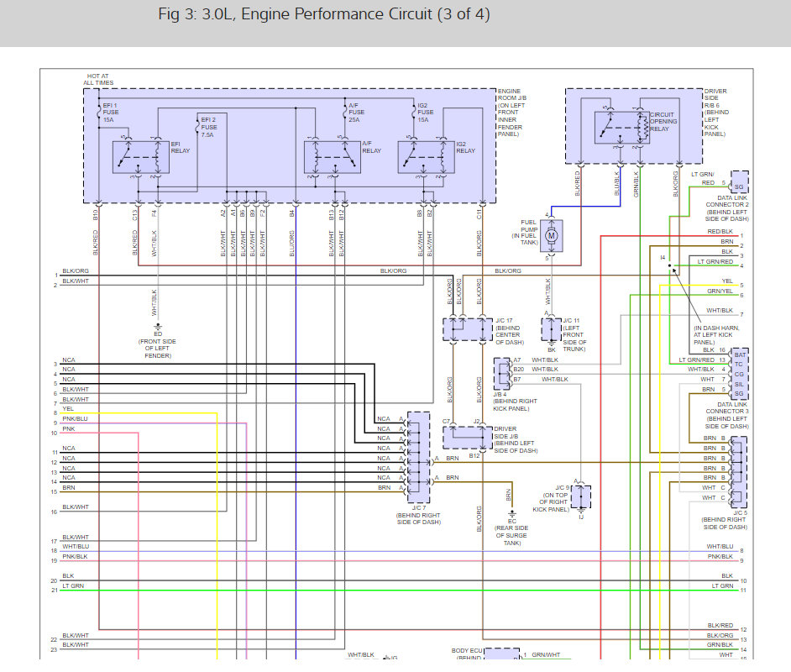Click the ED ground symbol at left fender

point(158,328)
